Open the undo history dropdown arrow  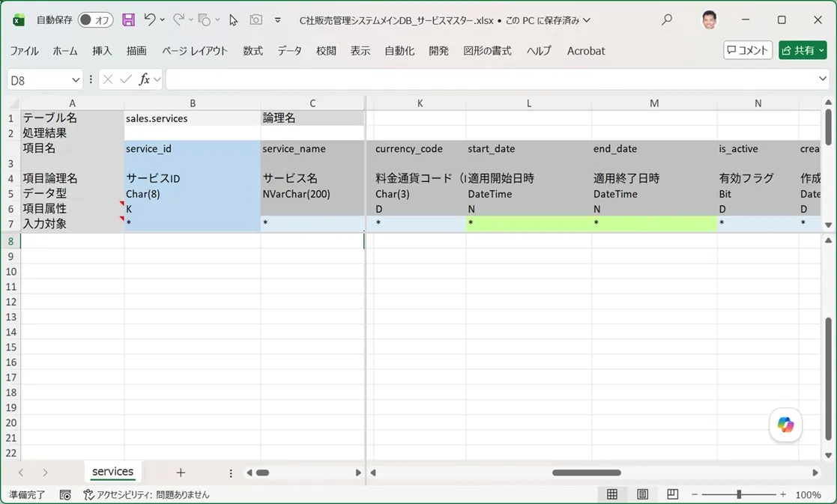(163, 19)
